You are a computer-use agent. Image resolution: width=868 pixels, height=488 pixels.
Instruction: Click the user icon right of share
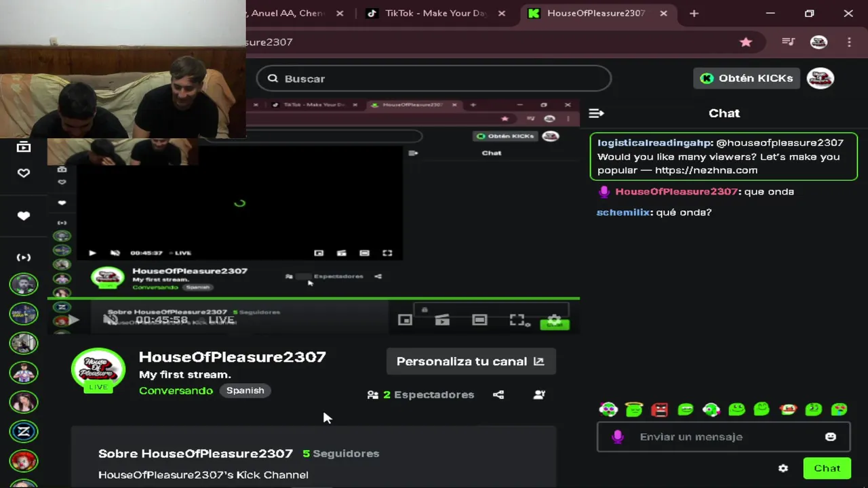539,394
